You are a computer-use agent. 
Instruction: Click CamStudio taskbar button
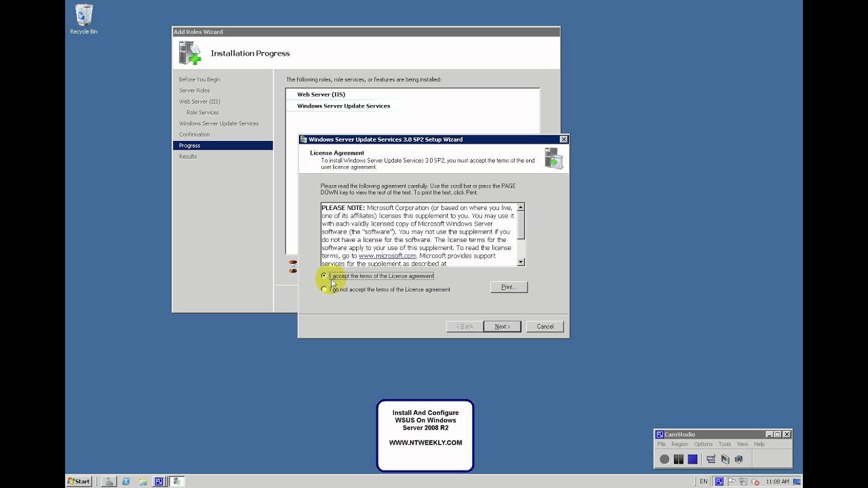[159, 481]
